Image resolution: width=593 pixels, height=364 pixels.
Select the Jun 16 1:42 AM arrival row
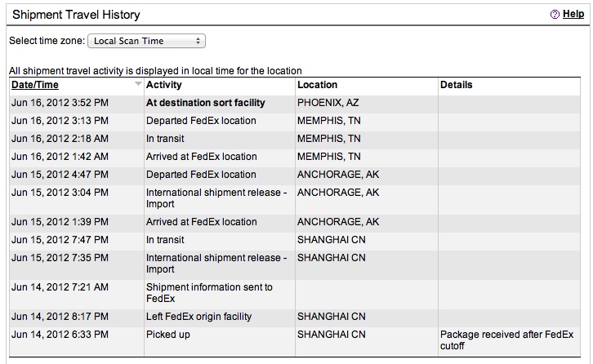pyautogui.click(x=295, y=157)
